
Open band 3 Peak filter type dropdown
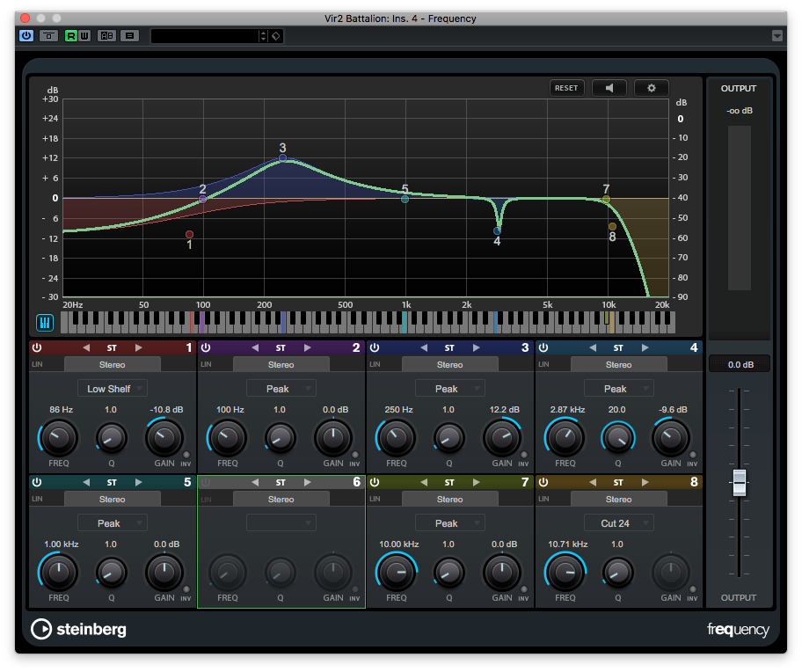click(450, 389)
